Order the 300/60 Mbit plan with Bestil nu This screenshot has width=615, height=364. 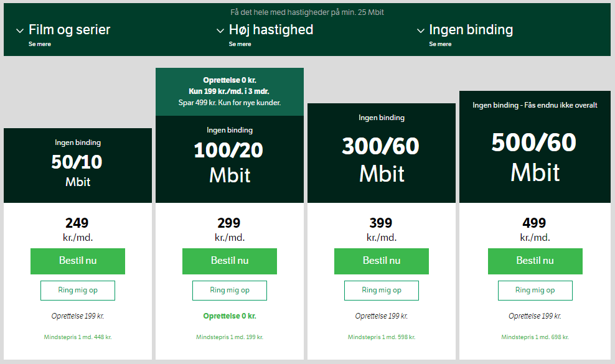[382, 261]
